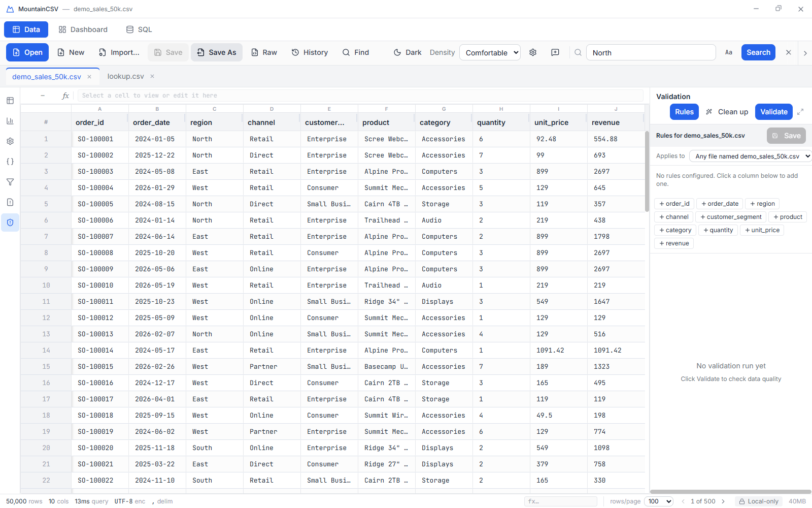
Task: Switch to the Dashboard tab
Action: click(83, 29)
